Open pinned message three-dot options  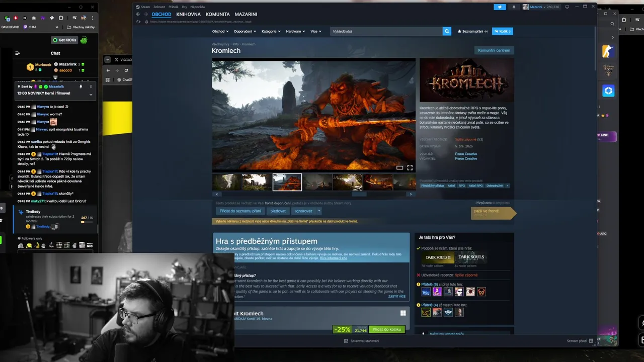click(x=91, y=86)
